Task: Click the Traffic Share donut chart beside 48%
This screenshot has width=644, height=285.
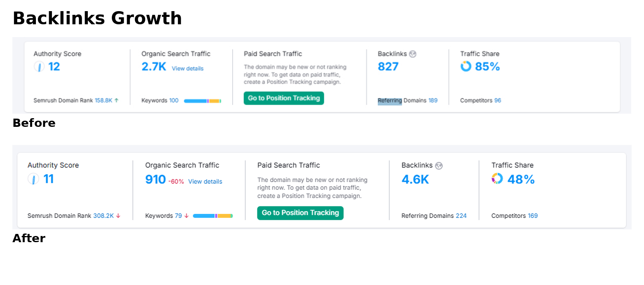Action: point(497,178)
